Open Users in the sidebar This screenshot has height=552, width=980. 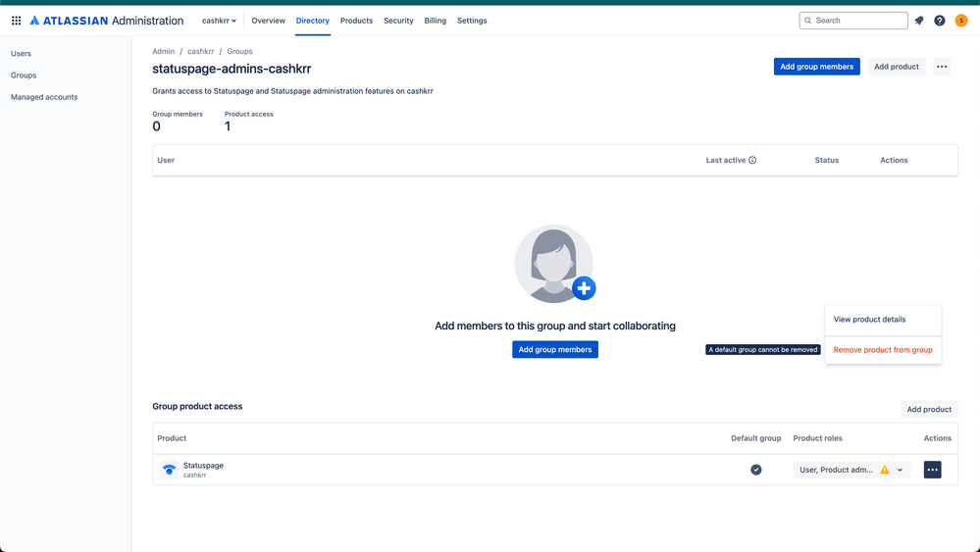tap(22, 54)
